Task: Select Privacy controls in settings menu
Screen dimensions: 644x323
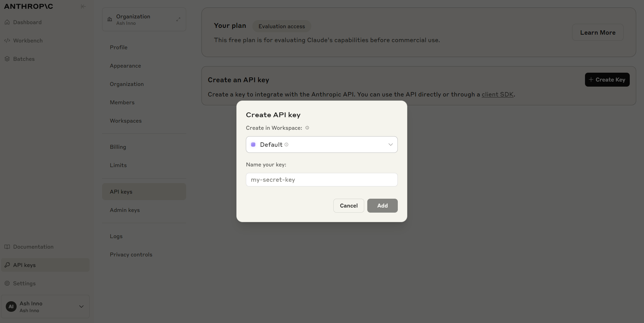Action: [131, 254]
